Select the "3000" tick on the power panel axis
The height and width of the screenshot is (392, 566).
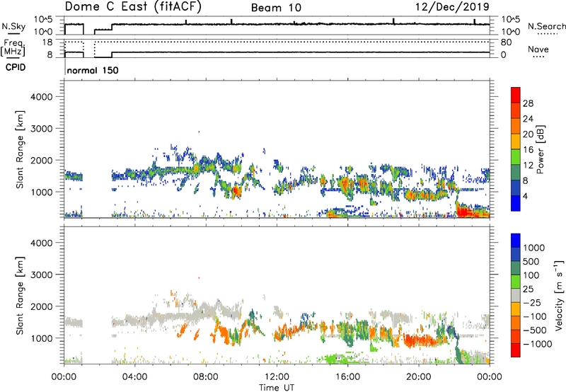tap(41, 129)
